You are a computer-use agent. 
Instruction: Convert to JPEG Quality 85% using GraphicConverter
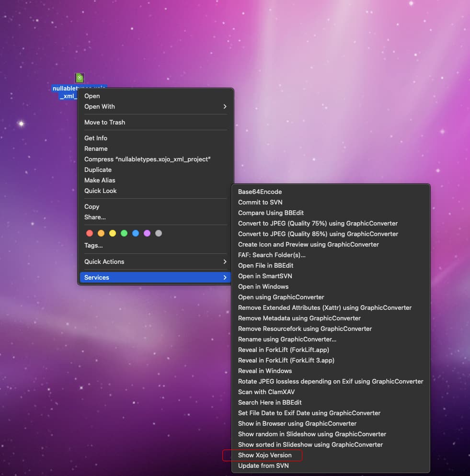tap(331, 234)
